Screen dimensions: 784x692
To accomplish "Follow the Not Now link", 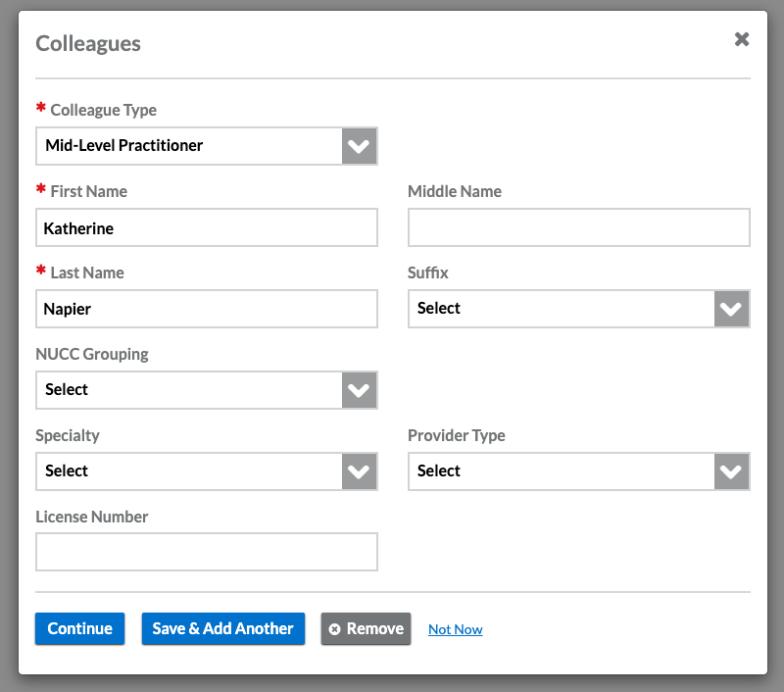I will [x=456, y=629].
